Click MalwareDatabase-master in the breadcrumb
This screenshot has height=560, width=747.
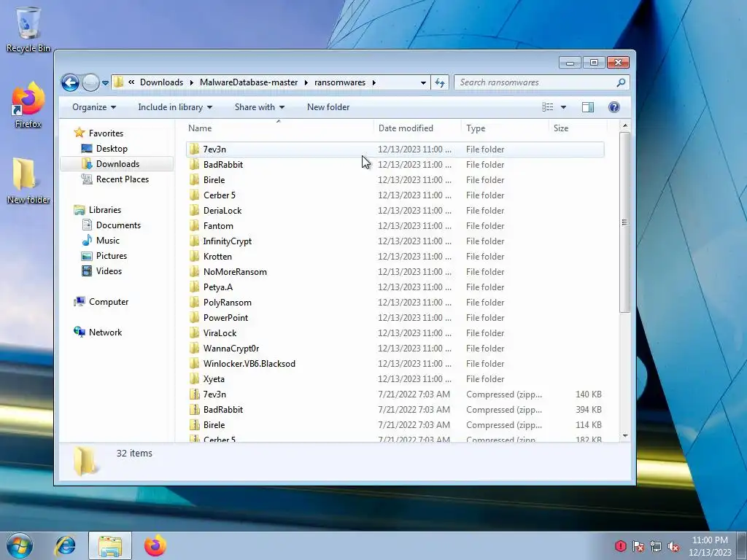pos(249,82)
